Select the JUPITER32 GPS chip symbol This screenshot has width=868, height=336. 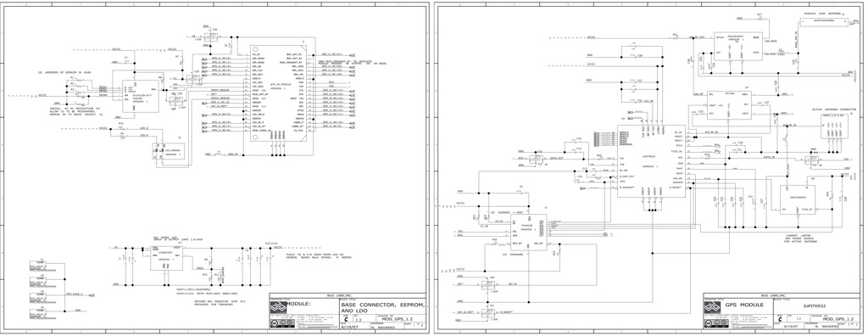point(651,161)
